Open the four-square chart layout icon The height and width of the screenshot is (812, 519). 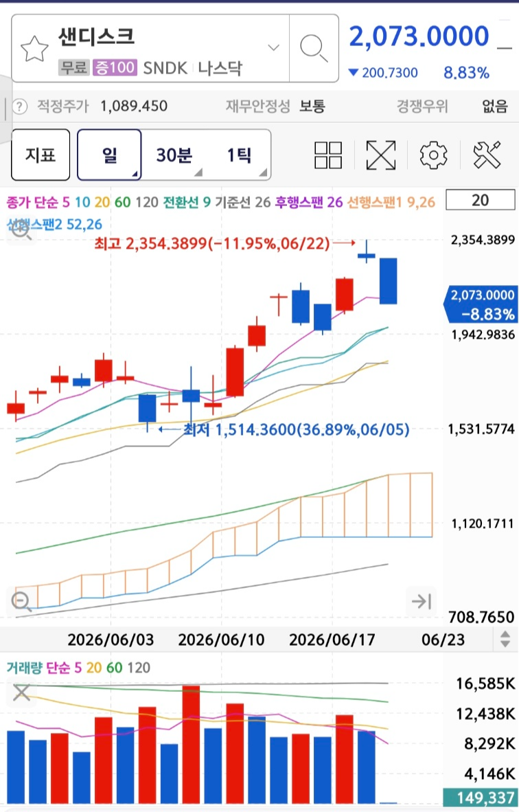(x=328, y=155)
